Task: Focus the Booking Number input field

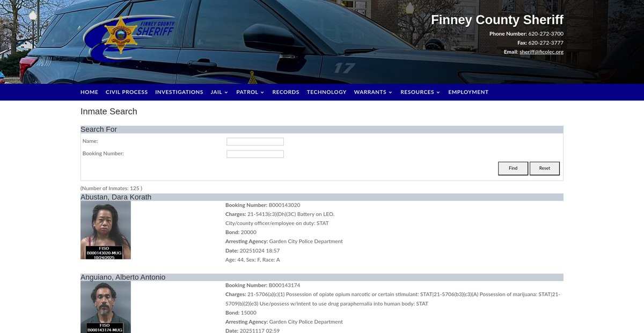Action: (x=255, y=154)
